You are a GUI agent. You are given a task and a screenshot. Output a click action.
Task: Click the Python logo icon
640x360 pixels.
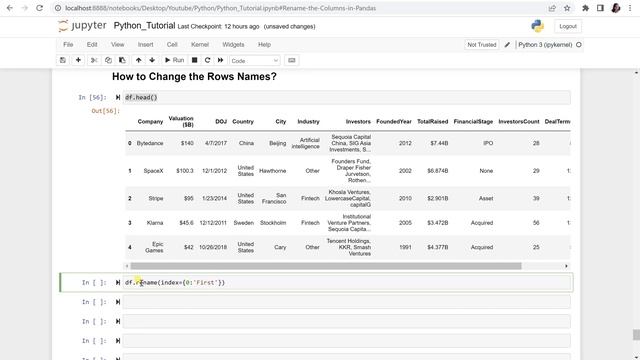[x=538, y=26]
